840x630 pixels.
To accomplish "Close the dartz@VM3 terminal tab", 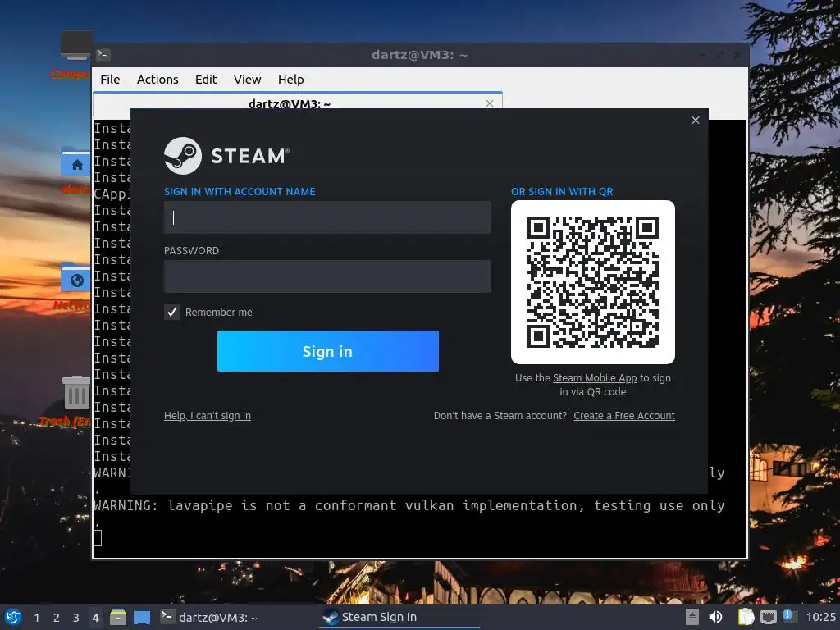I will 490,103.
